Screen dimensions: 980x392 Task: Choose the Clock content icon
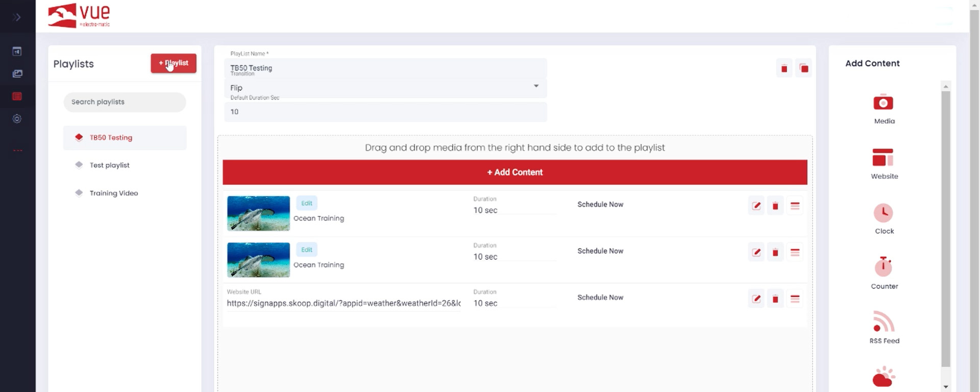pyautogui.click(x=883, y=213)
